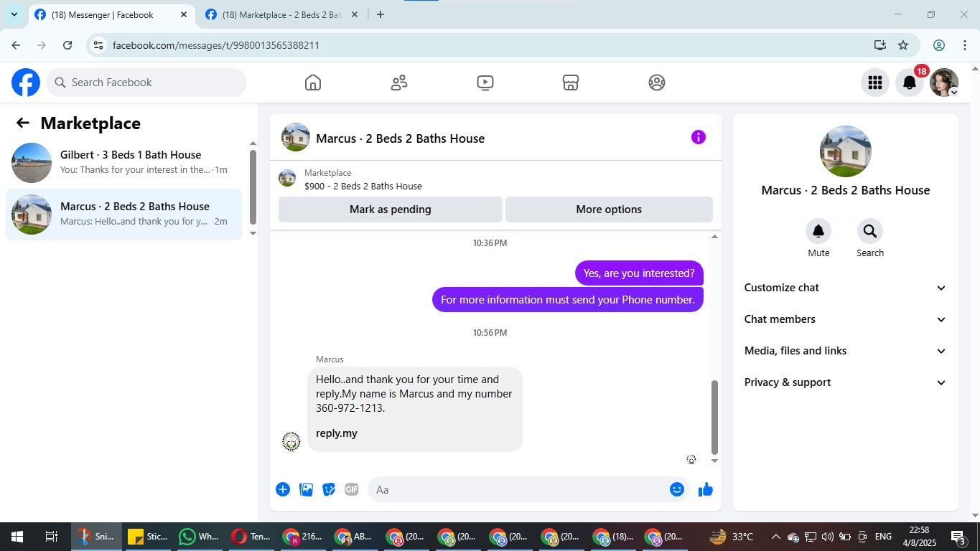Search in conversation with magnifier icon
The height and width of the screenshot is (551, 980).
870,231
